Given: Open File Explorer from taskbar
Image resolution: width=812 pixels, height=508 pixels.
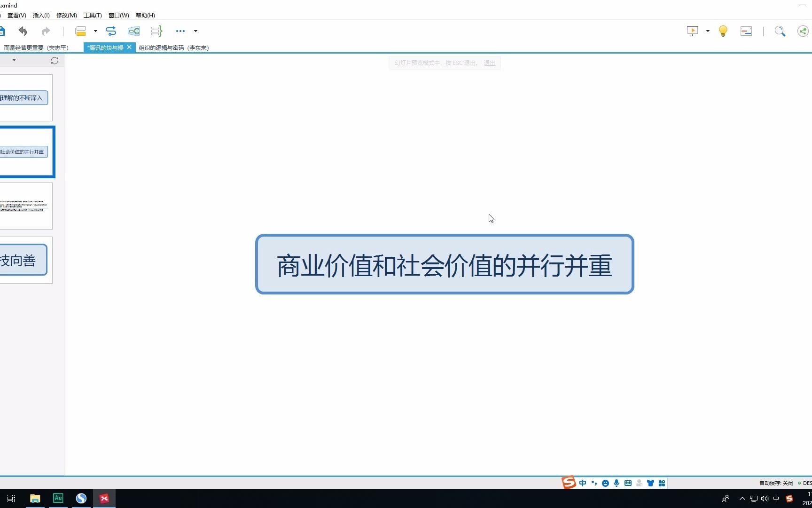Looking at the screenshot, I should click(x=35, y=499).
